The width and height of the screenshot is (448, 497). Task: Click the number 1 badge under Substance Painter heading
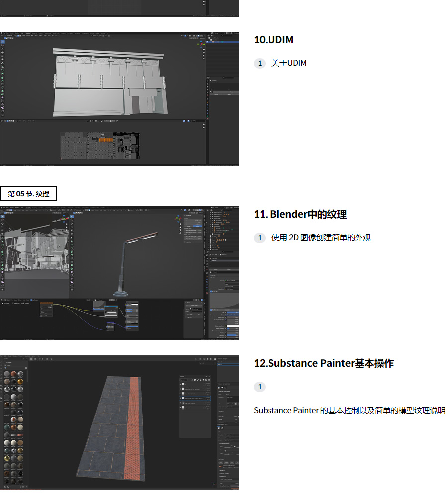click(260, 387)
